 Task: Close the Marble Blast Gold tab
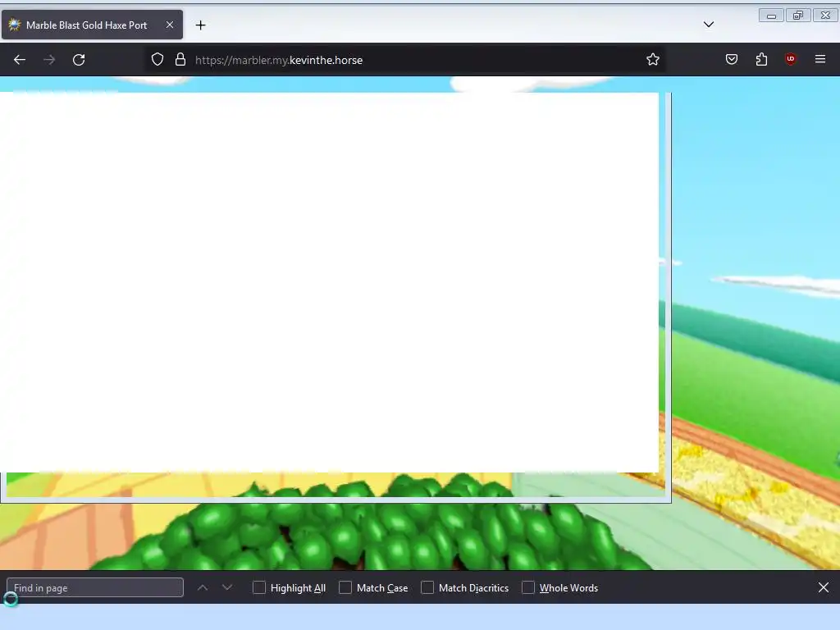click(170, 25)
